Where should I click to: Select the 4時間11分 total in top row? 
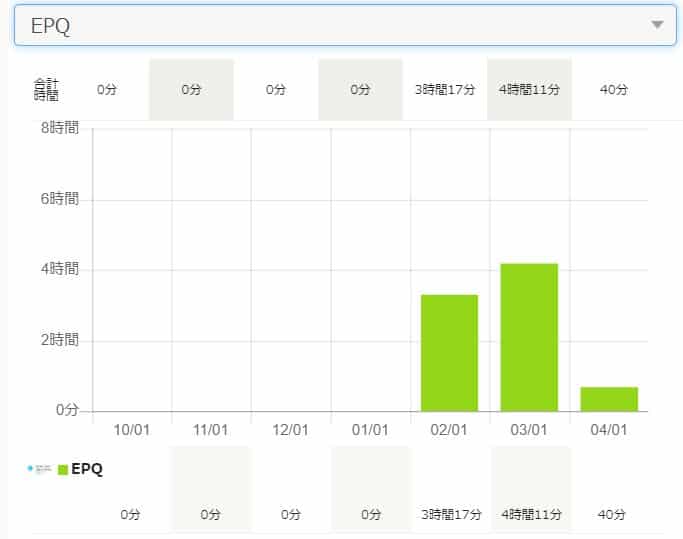click(529, 90)
